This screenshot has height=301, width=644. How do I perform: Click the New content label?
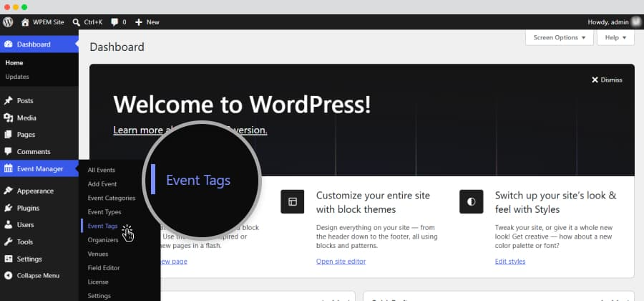point(153,22)
